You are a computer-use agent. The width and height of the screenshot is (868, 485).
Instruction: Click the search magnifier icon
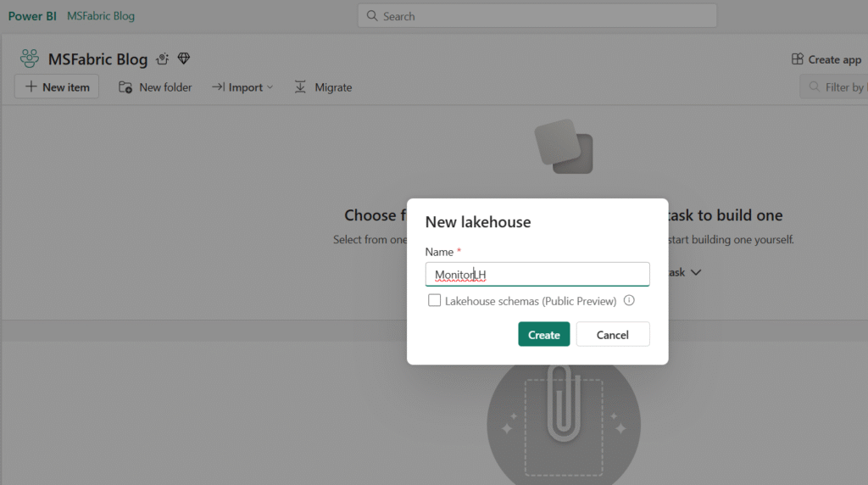[372, 16]
